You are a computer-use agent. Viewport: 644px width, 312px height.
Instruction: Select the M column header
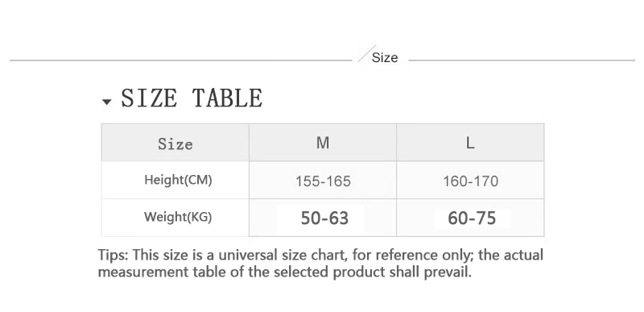click(323, 143)
